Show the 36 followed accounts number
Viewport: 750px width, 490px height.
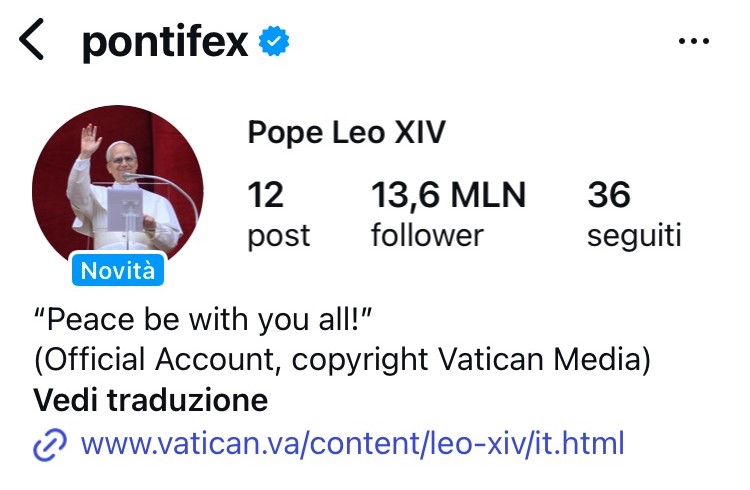609,194
